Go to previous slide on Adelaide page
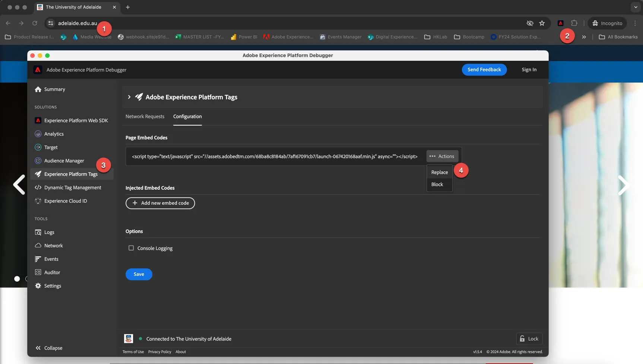The height and width of the screenshot is (364, 643). pos(19,185)
